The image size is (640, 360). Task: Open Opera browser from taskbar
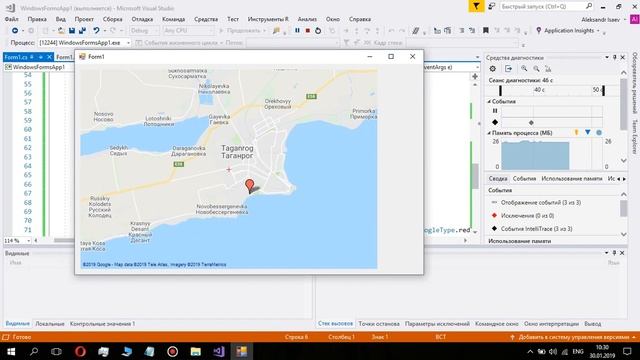(x=80, y=351)
